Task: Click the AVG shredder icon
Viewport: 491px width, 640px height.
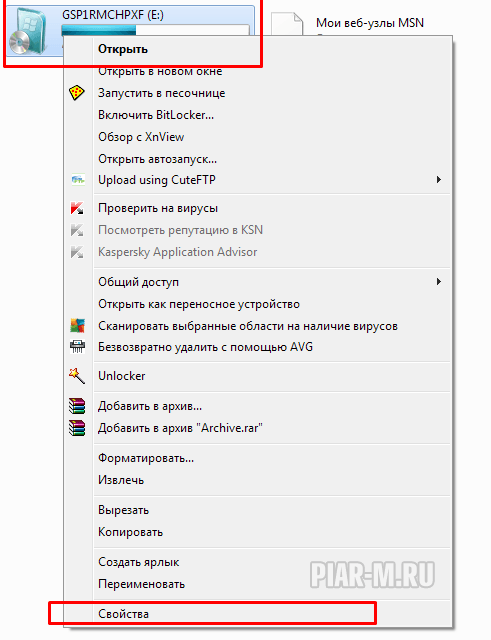Action: coord(77,347)
